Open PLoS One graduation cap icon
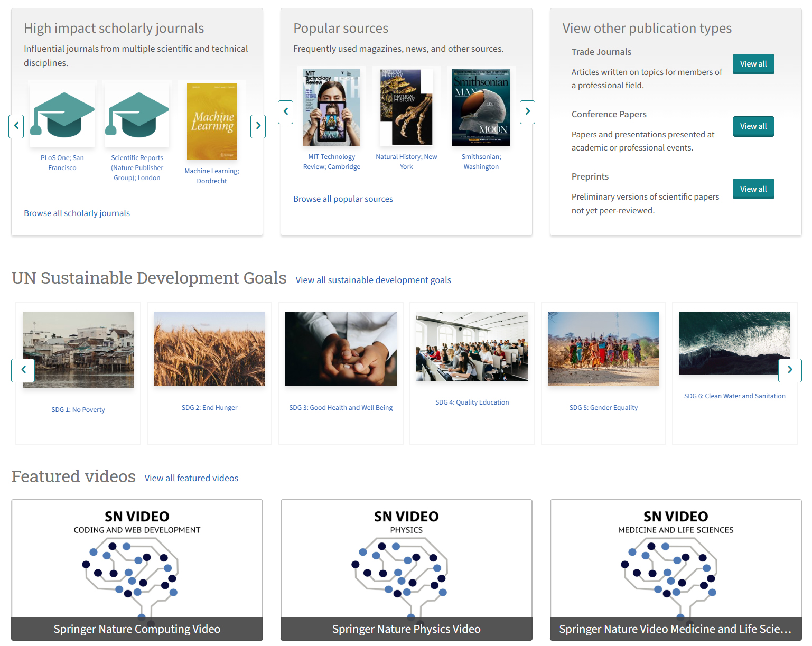 62,115
